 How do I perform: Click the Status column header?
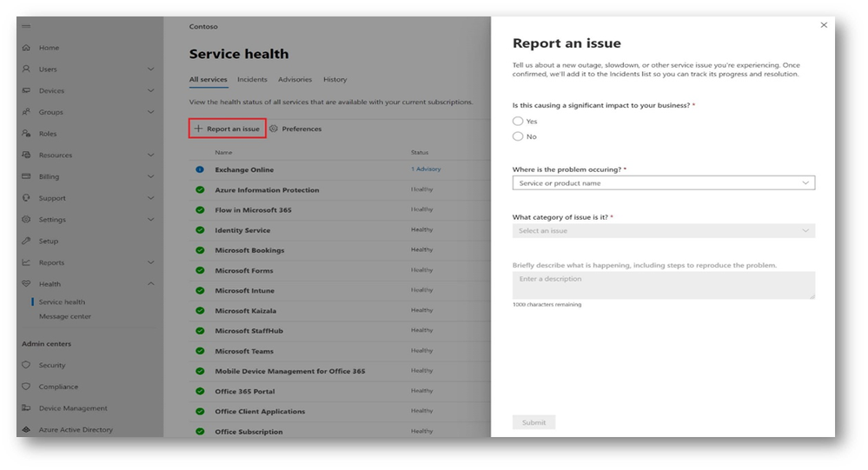tap(420, 152)
